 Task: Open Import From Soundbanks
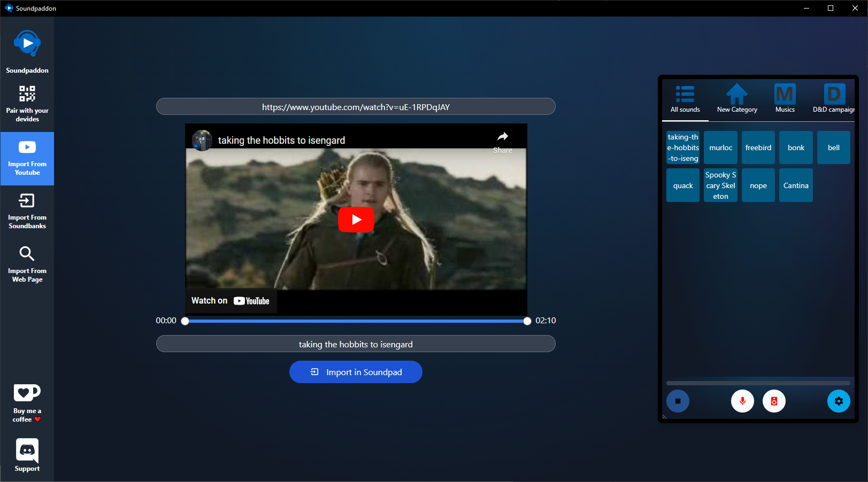pos(27,212)
